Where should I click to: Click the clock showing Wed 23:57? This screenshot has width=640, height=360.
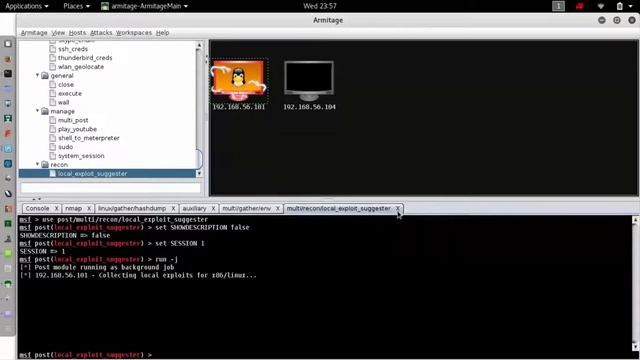tap(320, 6)
